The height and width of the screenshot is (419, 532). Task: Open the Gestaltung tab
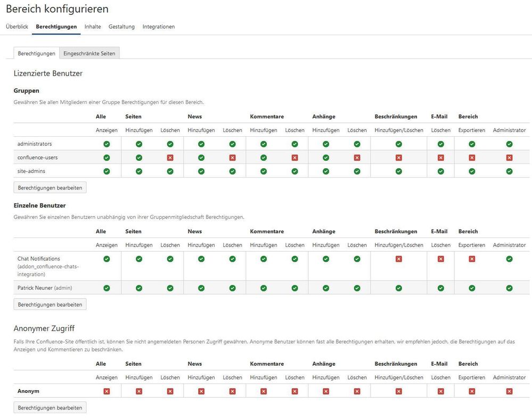pos(121,27)
